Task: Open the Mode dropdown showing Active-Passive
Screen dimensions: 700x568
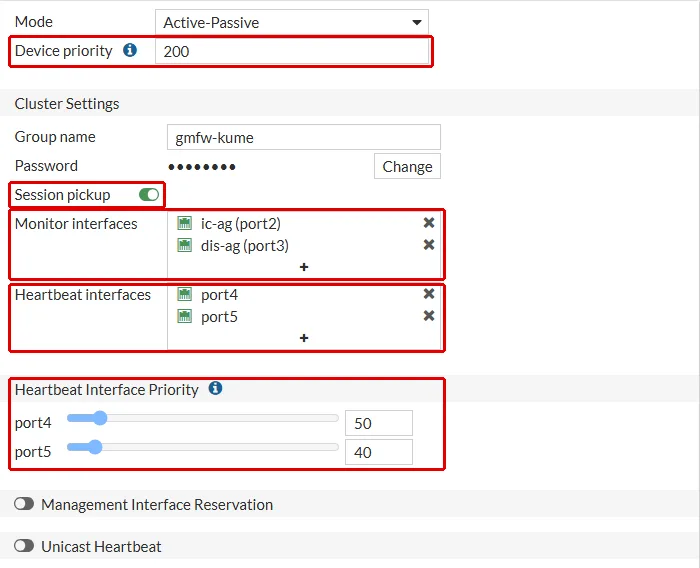Action: [x=292, y=22]
